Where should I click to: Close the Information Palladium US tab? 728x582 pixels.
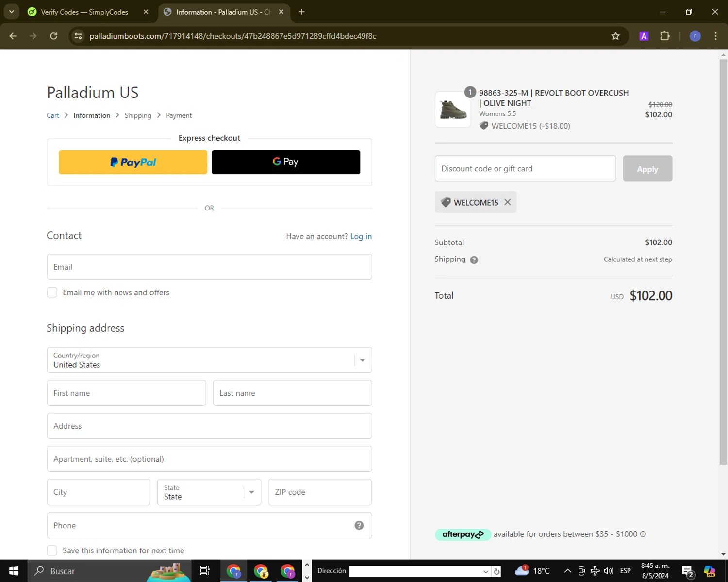pos(281,12)
